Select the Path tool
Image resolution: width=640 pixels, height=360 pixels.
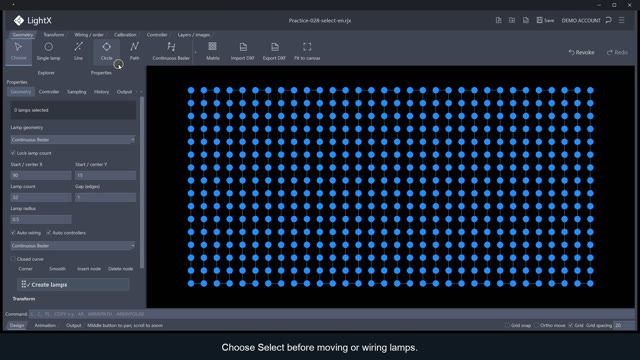click(x=134, y=51)
